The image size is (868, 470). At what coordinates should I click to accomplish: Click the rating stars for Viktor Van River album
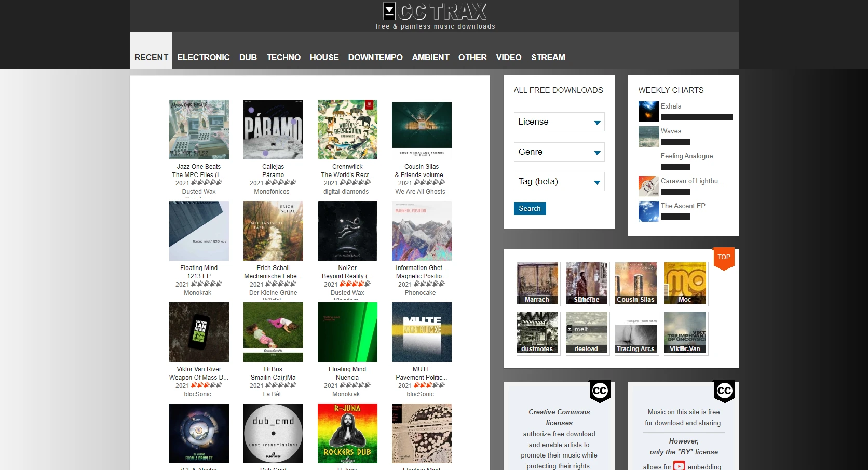[x=207, y=385]
